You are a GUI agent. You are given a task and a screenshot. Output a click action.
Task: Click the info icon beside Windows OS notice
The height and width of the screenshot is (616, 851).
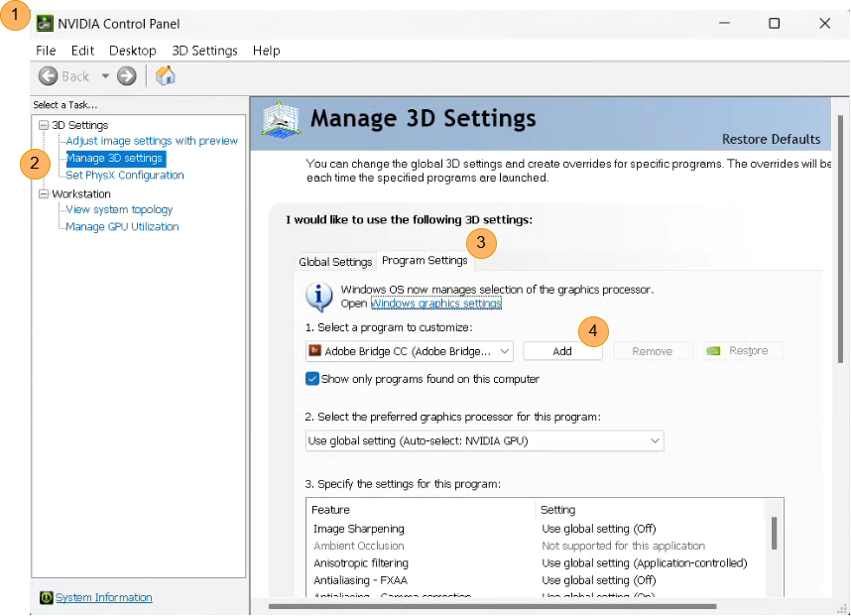(319, 296)
